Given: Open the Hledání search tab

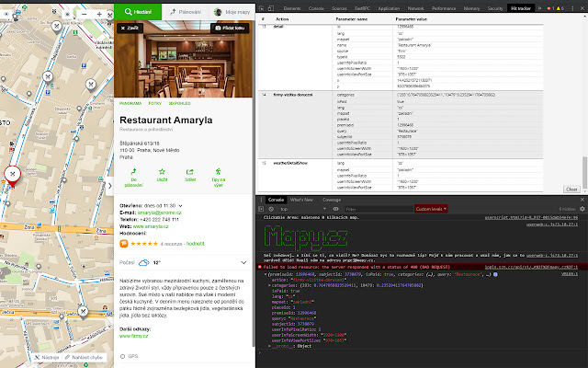Looking at the screenshot, I should tap(138, 12).
